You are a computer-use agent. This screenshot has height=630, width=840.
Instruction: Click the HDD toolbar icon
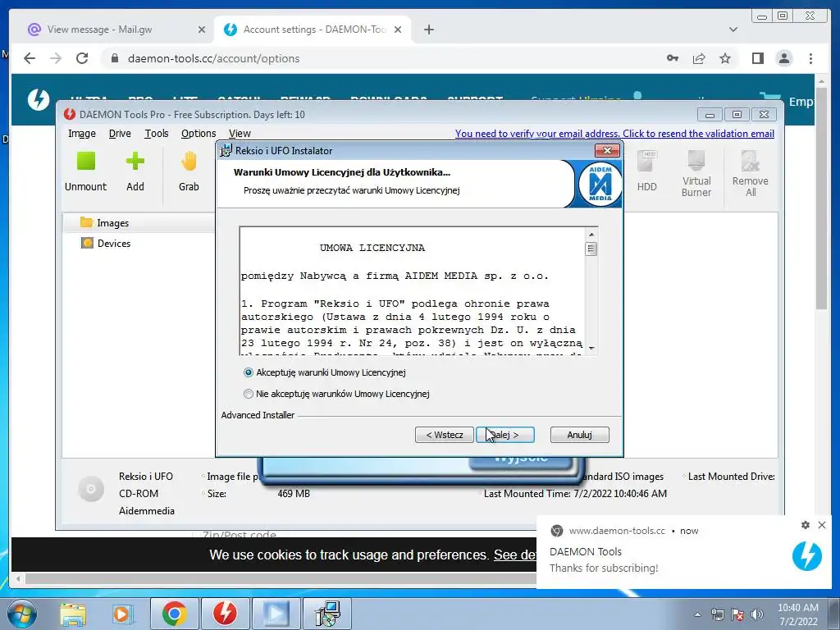646,162
